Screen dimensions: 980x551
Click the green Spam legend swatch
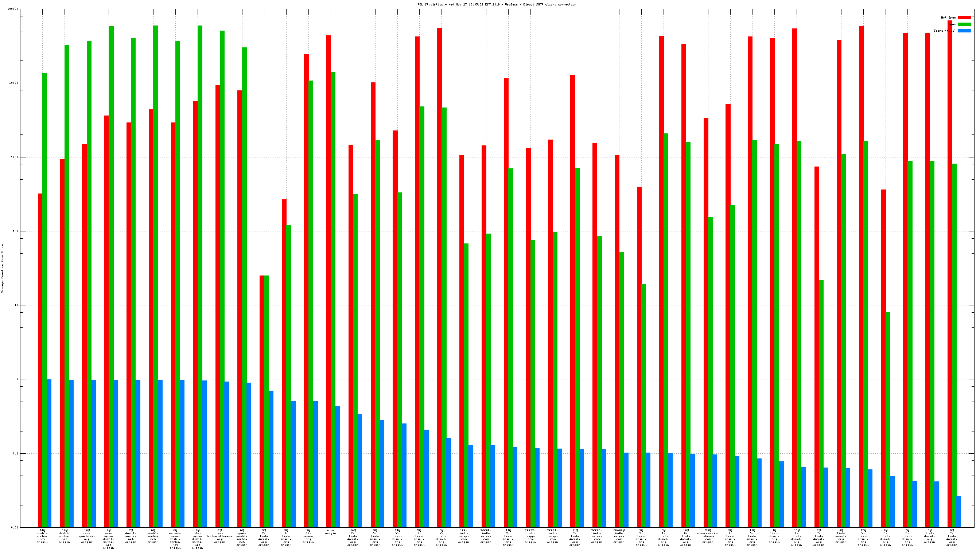pos(964,24)
